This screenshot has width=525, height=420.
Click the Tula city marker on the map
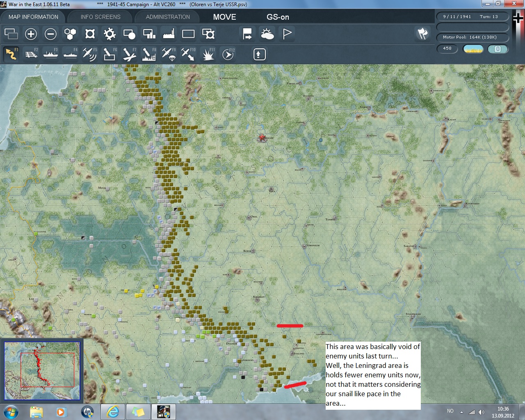click(271, 190)
